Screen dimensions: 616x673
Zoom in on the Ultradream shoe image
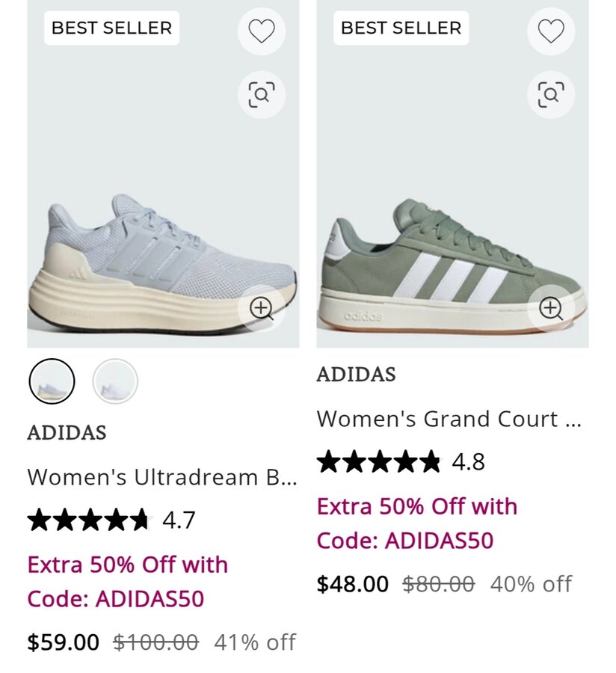pos(262,308)
